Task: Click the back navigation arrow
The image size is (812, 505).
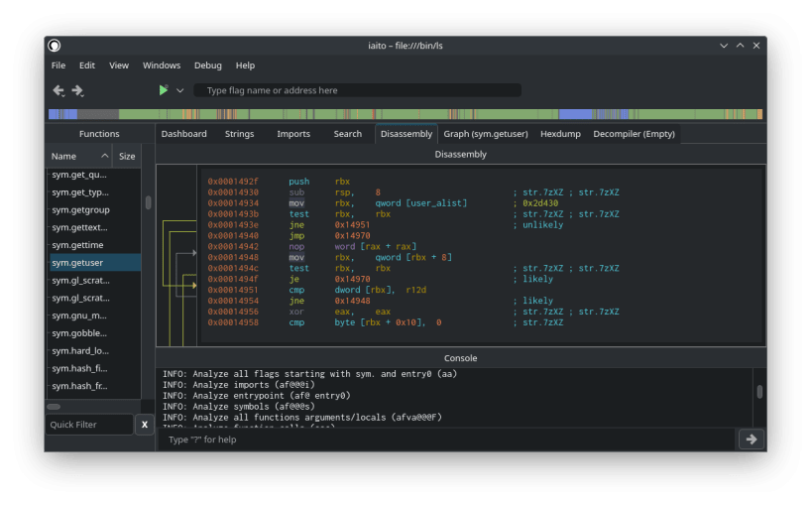Action: click(x=58, y=90)
